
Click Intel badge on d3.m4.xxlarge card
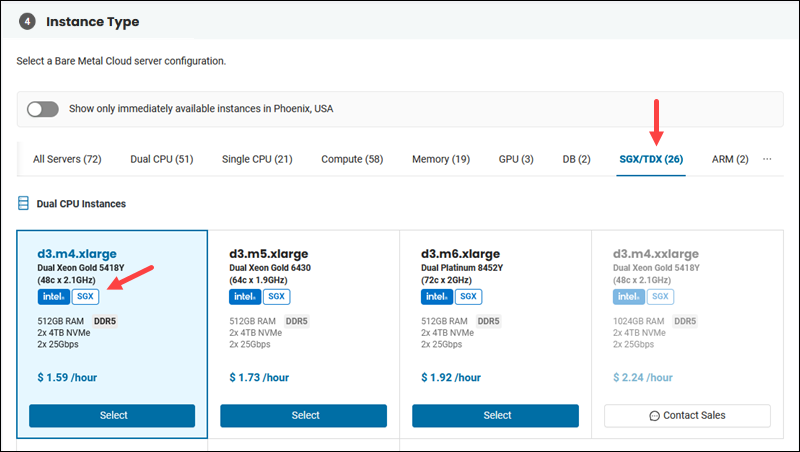click(629, 296)
